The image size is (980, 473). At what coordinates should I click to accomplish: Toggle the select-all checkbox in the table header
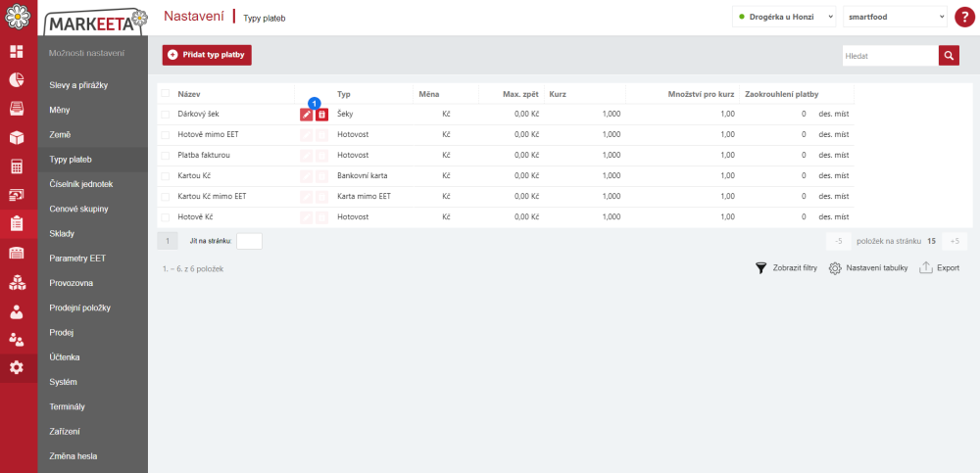(165, 94)
